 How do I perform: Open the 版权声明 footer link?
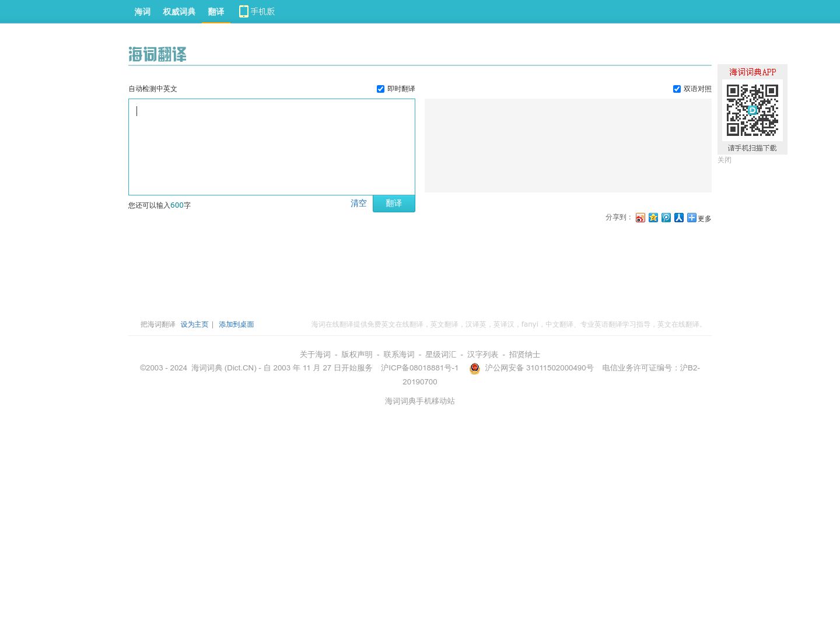pyautogui.click(x=357, y=355)
